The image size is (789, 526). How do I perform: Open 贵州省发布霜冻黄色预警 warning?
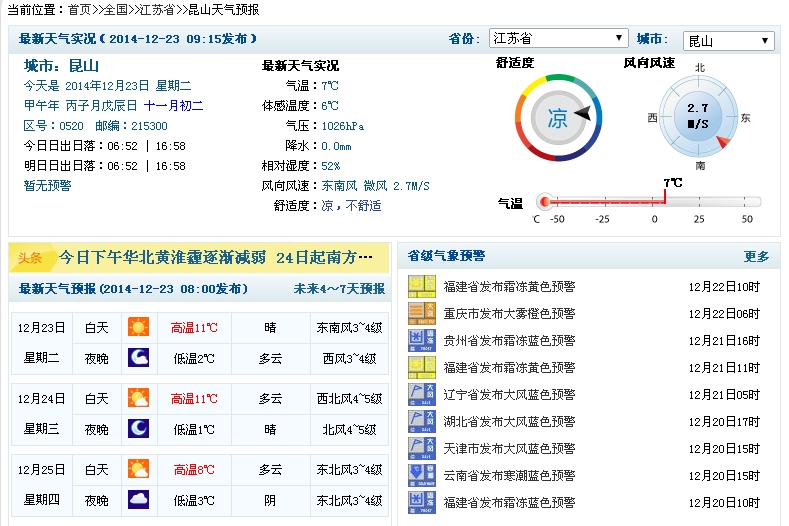coord(509,340)
